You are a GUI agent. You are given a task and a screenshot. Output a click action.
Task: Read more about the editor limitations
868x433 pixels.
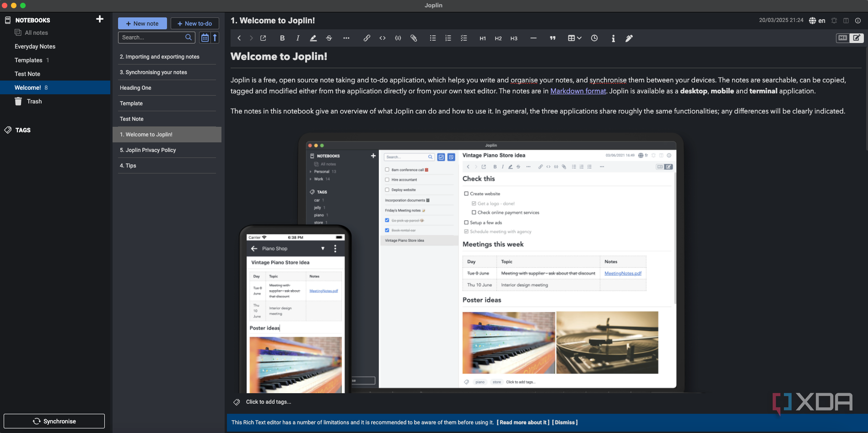523,422
